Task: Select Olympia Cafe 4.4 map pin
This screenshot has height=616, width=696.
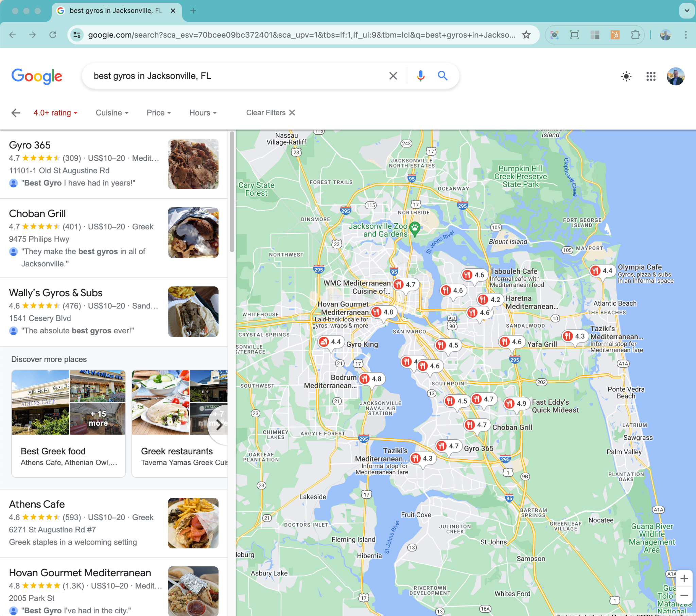Action: 602,271
